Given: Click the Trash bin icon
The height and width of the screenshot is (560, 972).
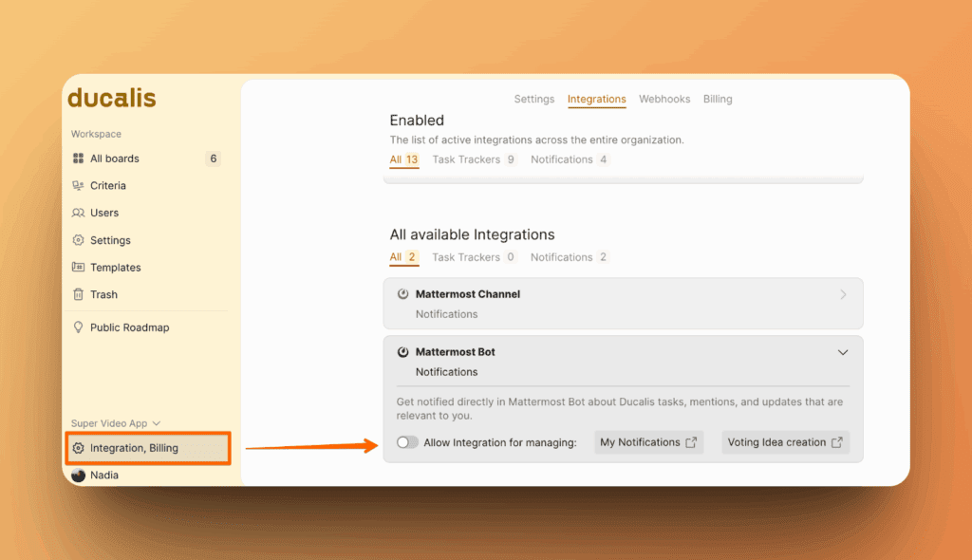Looking at the screenshot, I should click(x=79, y=294).
